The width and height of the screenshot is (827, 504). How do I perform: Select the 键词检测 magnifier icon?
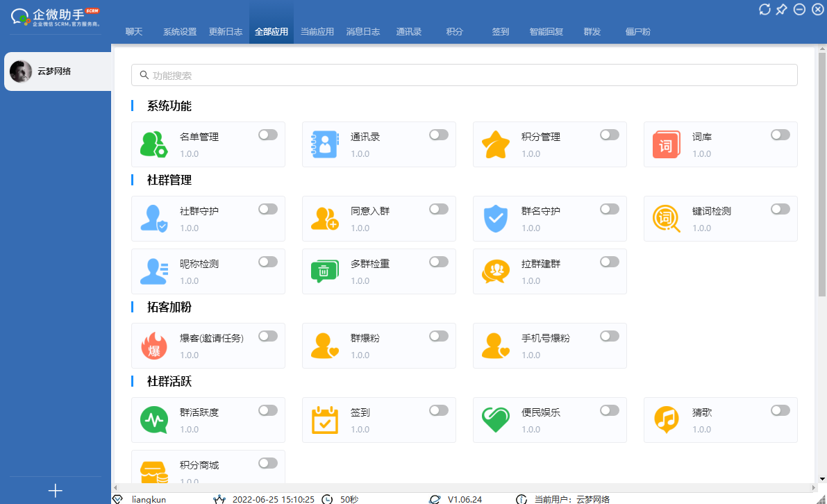(x=667, y=218)
